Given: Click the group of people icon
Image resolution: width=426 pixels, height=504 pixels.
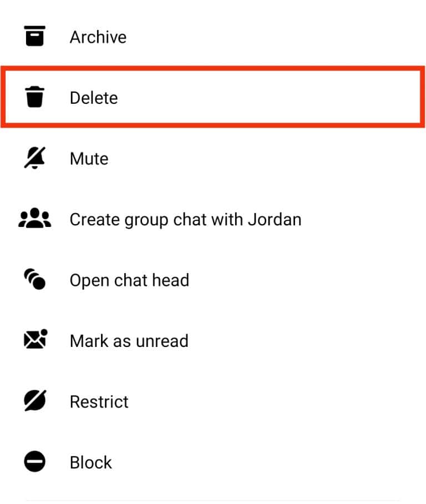Looking at the screenshot, I should [x=34, y=219].
